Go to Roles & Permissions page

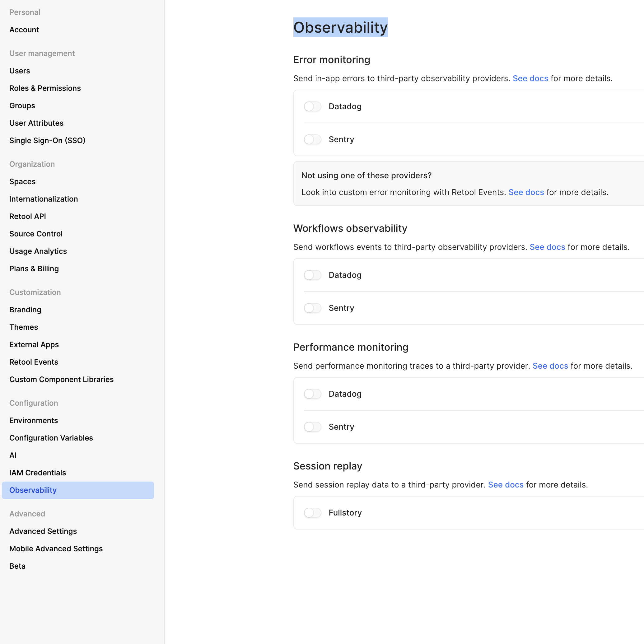pyautogui.click(x=45, y=88)
